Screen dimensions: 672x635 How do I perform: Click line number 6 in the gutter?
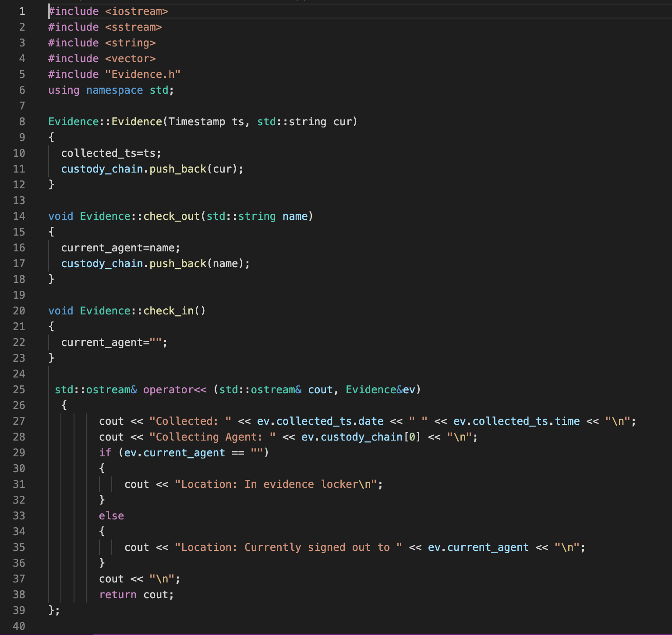coord(22,90)
